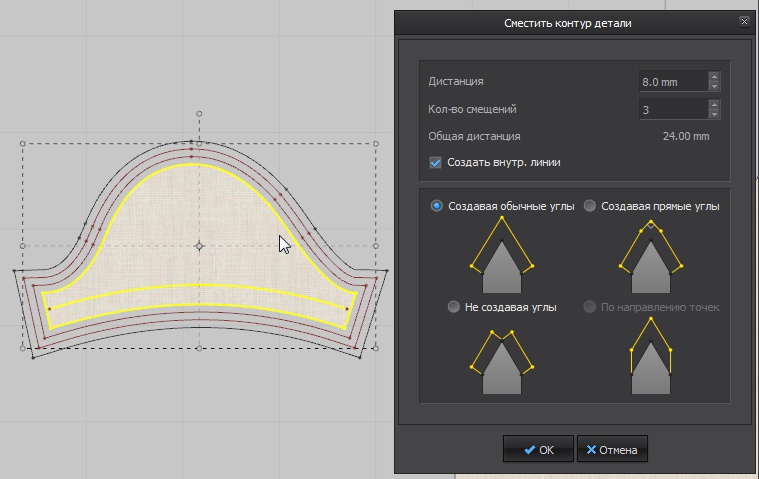Viewport: 759px width, 479px height.
Task: Select the Создавая обычные углы option
Action: [436, 206]
